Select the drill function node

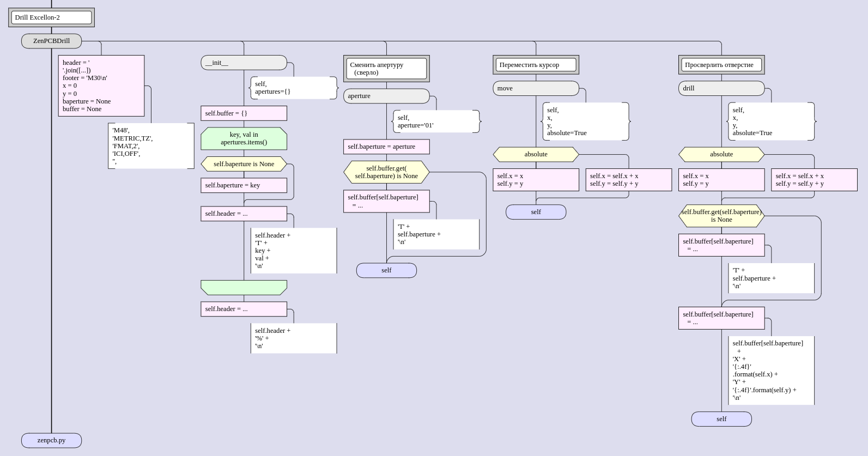coord(721,88)
